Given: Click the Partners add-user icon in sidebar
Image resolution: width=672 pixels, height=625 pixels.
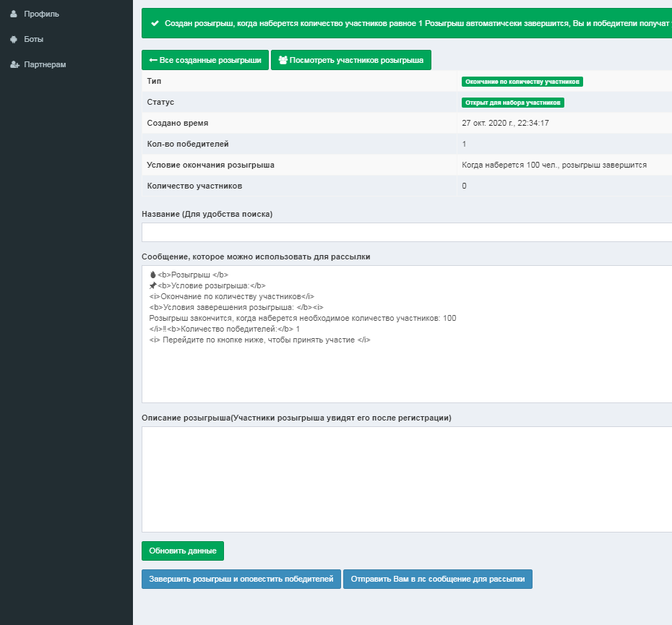Looking at the screenshot, I should (14, 64).
